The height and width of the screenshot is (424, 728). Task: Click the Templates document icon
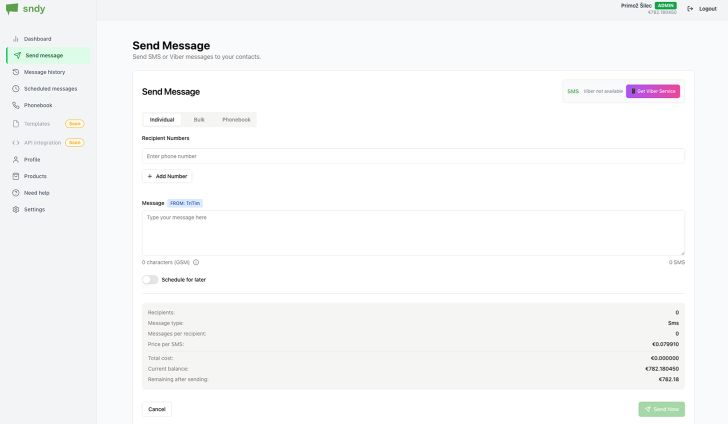point(16,124)
